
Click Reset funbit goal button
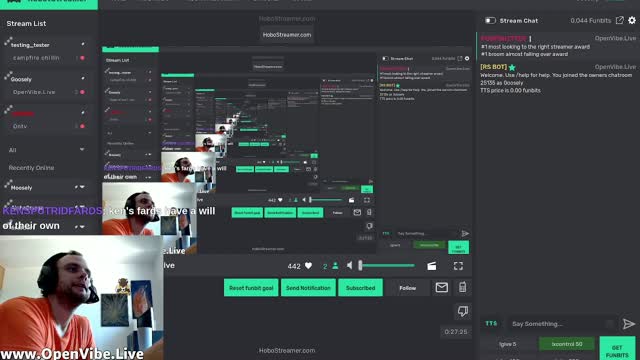pyautogui.click(x=251, y=288)
